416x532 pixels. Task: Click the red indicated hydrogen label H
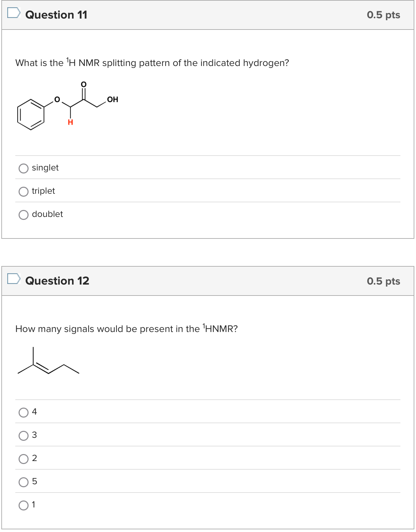[70, 123]
